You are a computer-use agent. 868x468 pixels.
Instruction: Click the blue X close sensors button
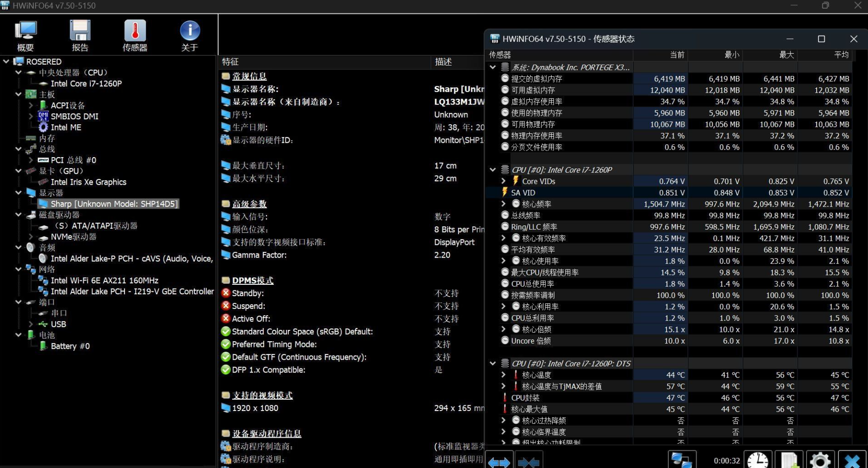point(852,460)
